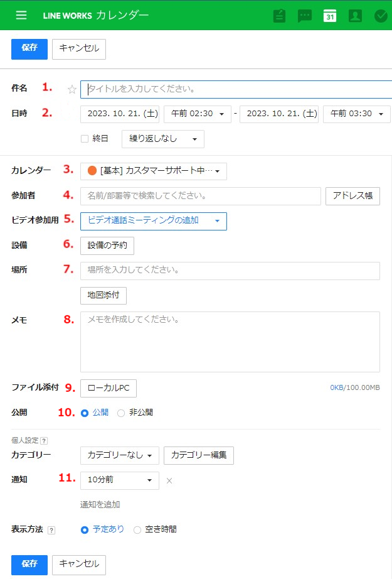Open the contacts address book icon
The image size is (392, 579).
click(x=355, y=16)
